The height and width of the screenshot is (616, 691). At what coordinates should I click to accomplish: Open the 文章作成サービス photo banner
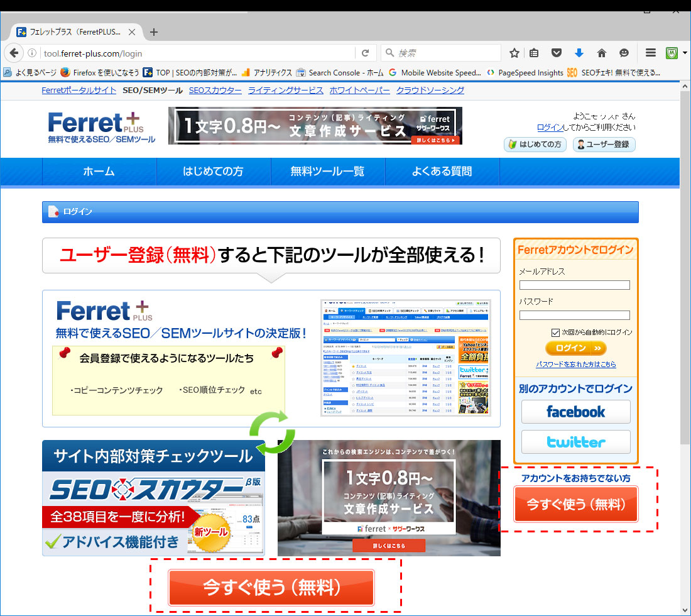(x=389, y=498)
